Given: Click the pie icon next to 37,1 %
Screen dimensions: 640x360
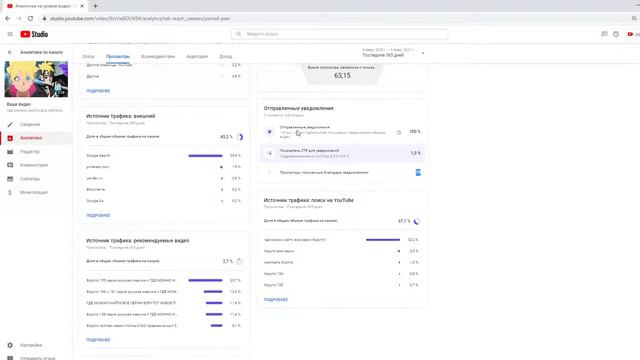Looking at the screenshot, I should coord(417,221).
